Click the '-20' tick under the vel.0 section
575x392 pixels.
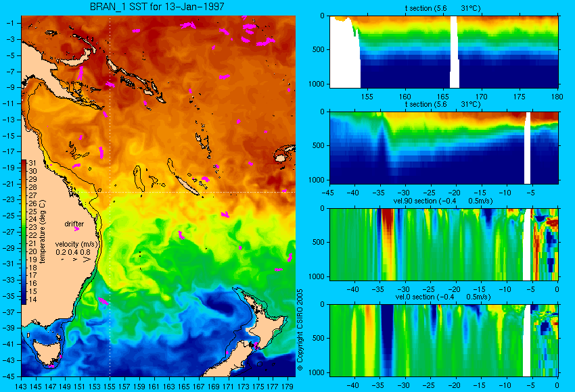coord(455,385)
